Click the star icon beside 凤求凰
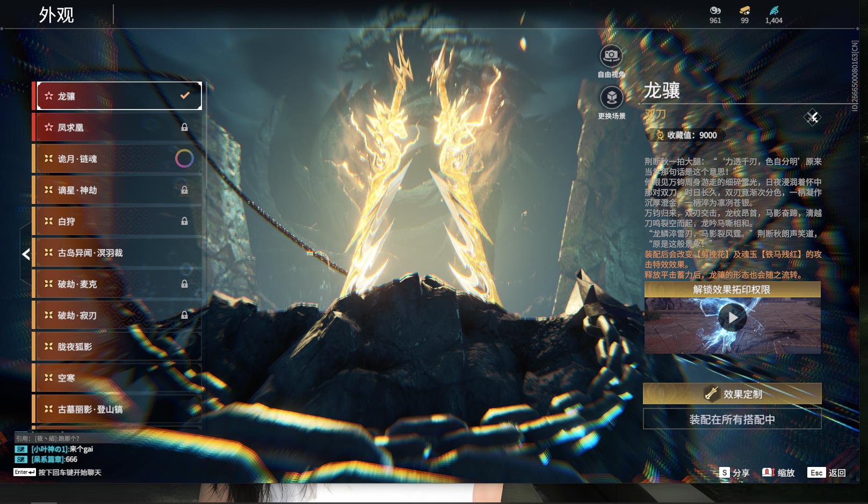The image size is (868, 504). click(49, 127)
